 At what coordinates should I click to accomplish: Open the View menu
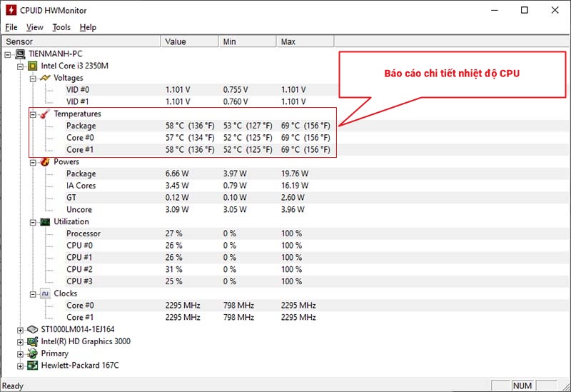(x=34, y=27)
